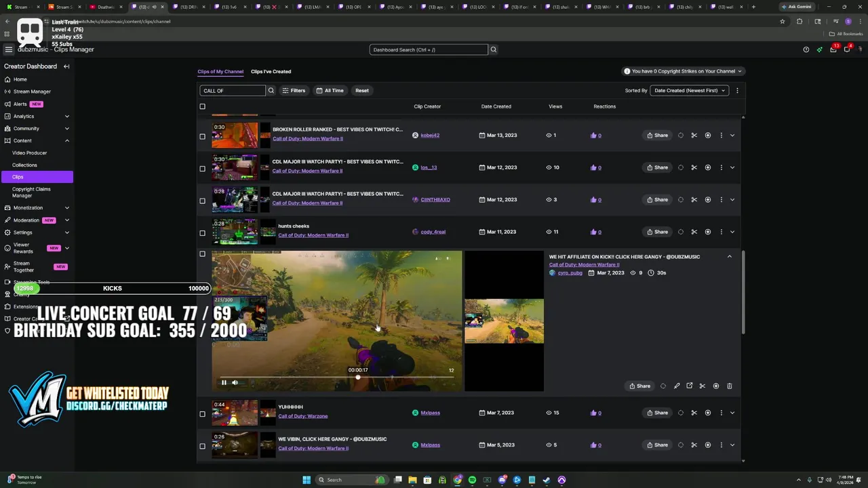Click the search icon next to CALL OF field
This screenshot has width=868, height=488.
point(271,90)
